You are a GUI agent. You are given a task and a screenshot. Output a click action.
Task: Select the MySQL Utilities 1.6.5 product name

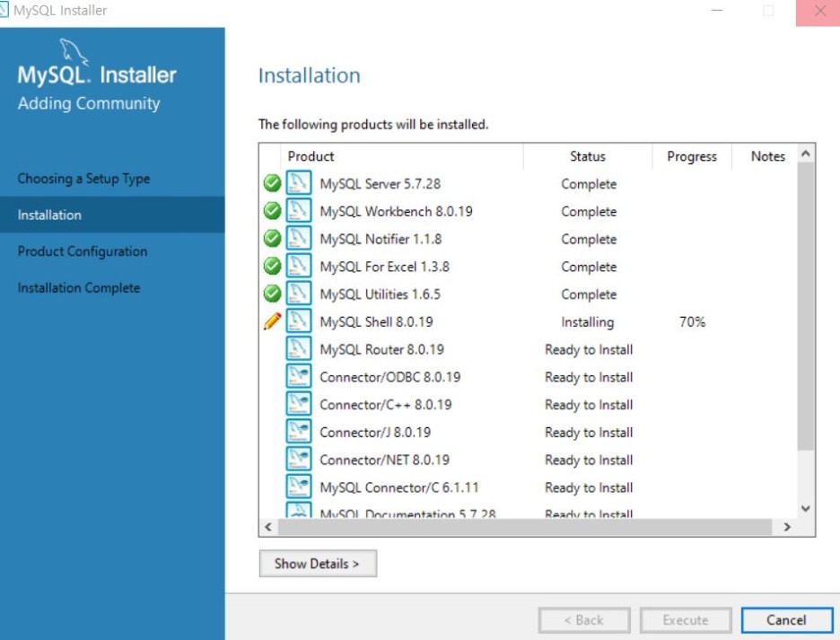pos(380,294)
